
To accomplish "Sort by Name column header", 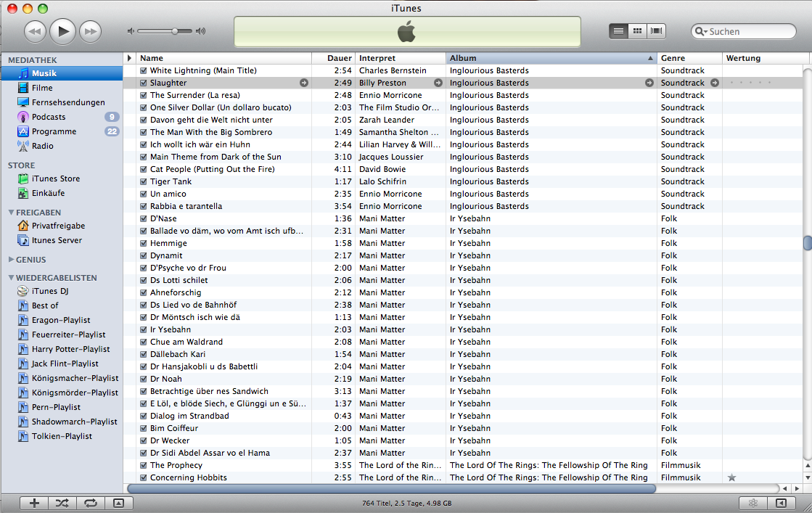I will click(223, 58).
